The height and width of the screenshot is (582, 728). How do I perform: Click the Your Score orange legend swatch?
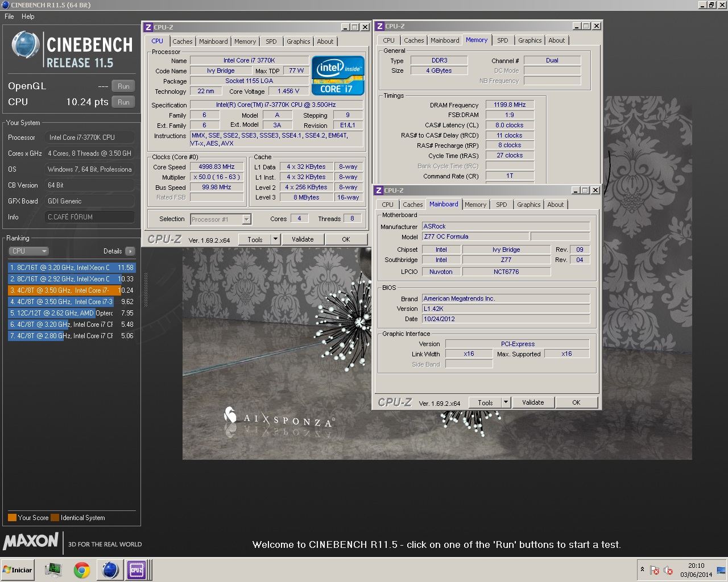(x=12, y=518)
